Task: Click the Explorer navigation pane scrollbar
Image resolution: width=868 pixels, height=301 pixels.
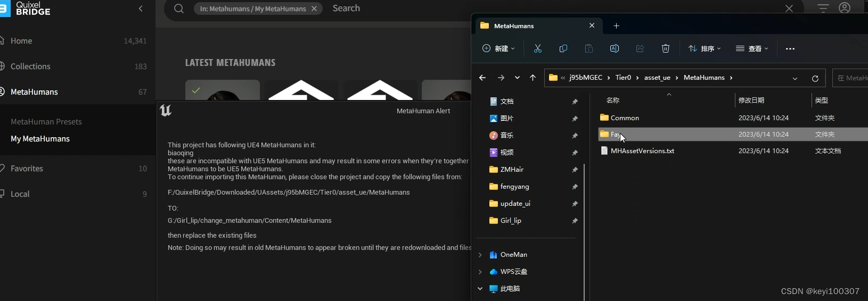Action: point(584,232)
